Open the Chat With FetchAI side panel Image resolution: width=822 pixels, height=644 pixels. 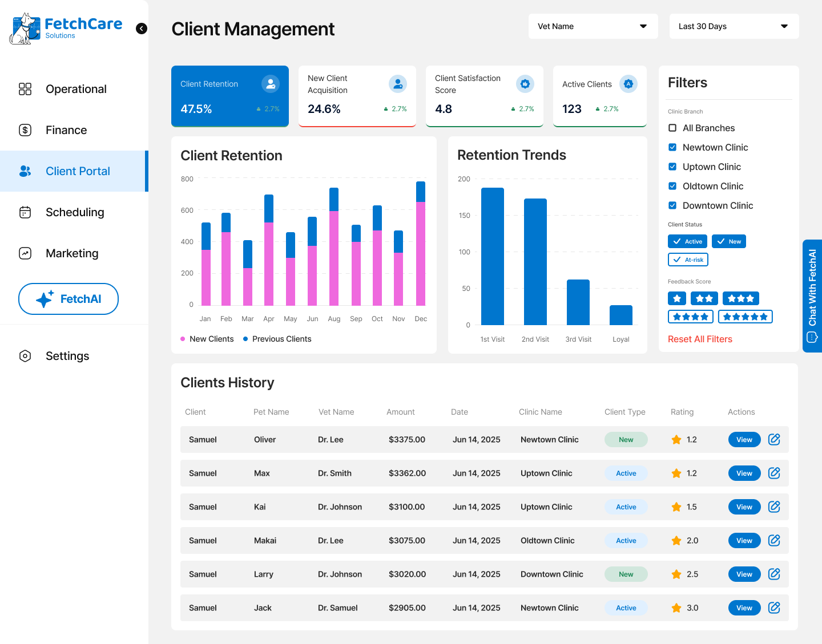[812, 295]
